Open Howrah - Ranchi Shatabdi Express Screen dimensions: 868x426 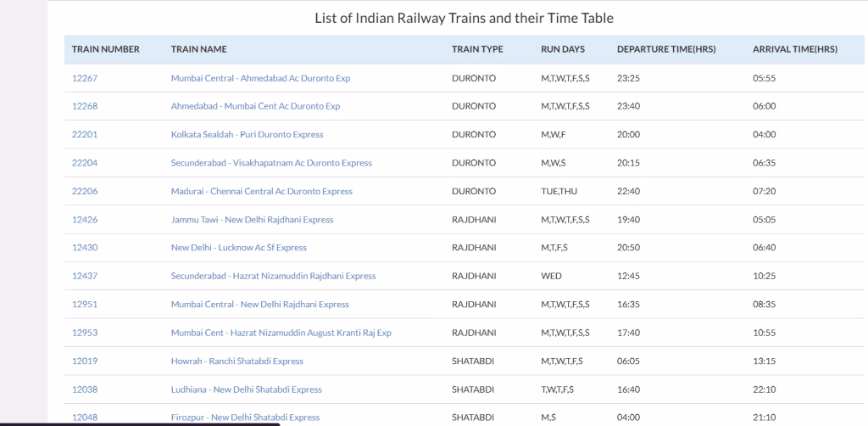click(x=237, y=362)
